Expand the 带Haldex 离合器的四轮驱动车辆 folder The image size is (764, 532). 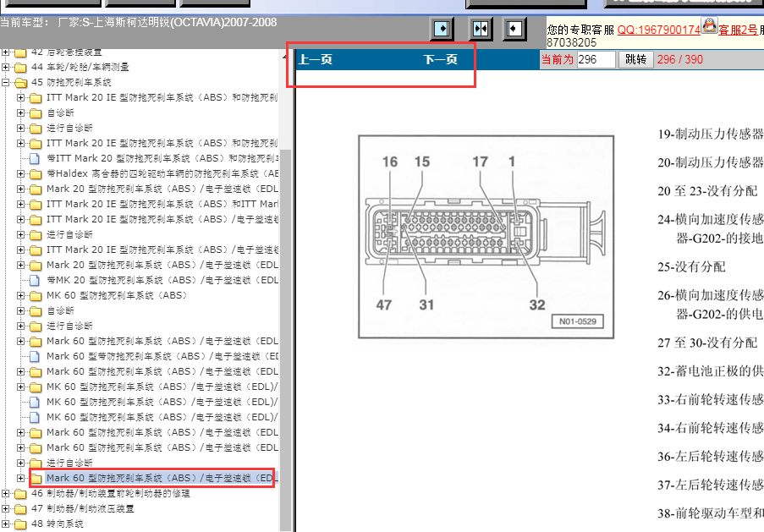click(x=20, y=173)
